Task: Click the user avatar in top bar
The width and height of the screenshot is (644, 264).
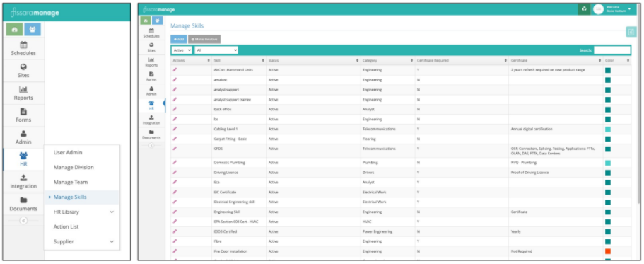Action: [x=599, y=9]
